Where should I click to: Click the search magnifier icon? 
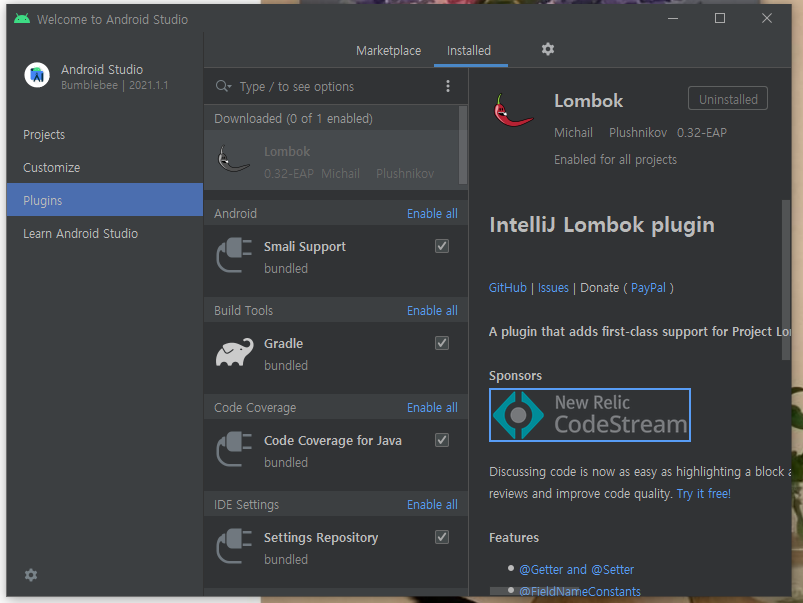pos(223,86)
